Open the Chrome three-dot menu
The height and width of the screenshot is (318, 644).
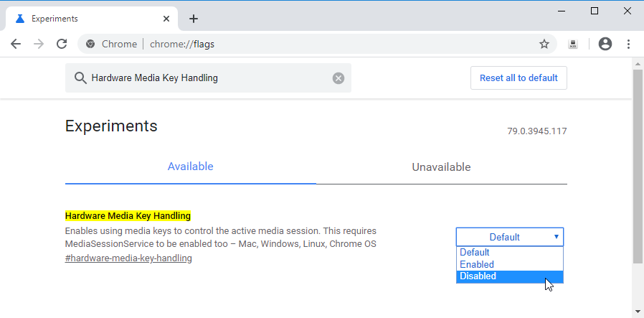(x=628, y=44)
